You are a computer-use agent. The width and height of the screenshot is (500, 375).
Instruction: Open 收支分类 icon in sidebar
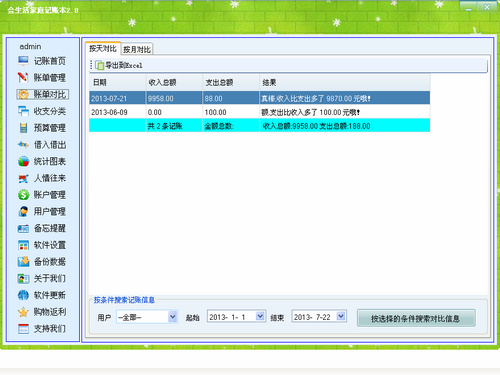click(x=23, y=111)
